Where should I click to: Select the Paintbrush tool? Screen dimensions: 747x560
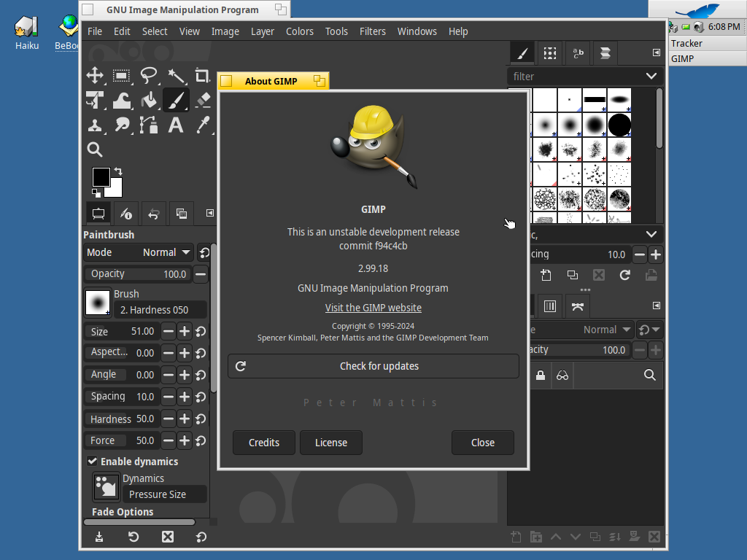click(176, 101)
